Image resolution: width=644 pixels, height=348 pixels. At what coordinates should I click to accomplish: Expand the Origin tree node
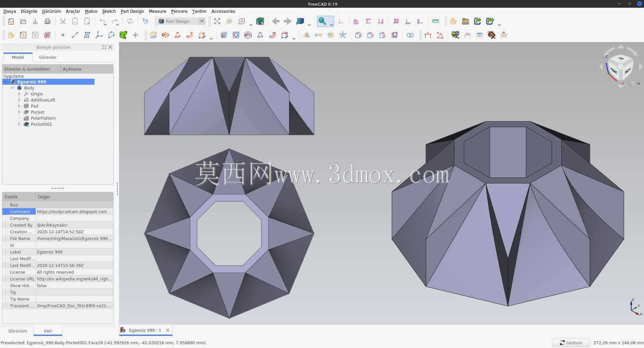click(x=19, y=94)
